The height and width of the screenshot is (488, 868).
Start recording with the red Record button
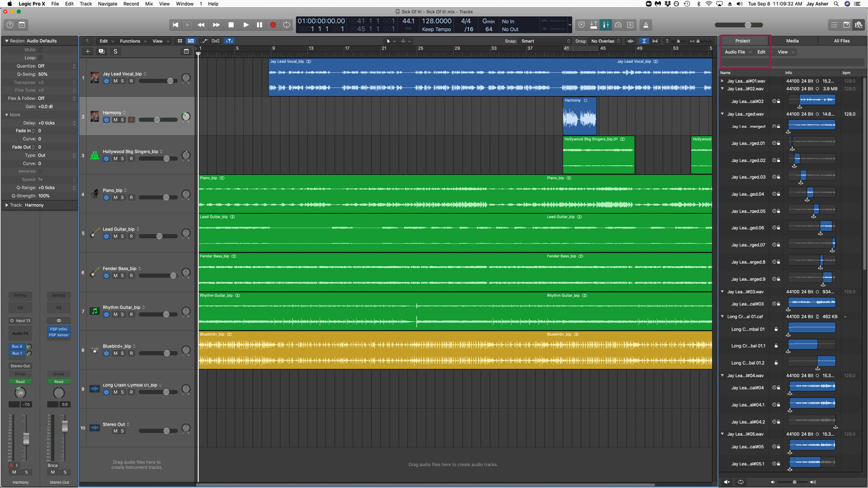pos(273,25)
